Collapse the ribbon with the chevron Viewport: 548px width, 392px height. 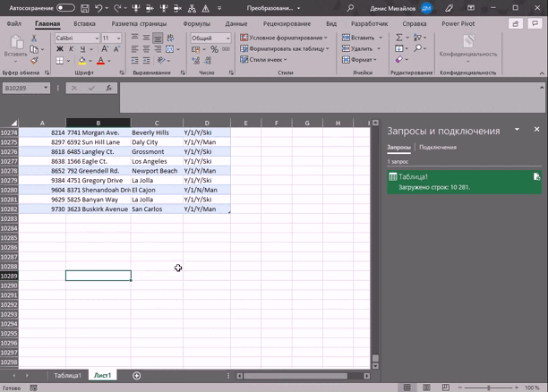click(542, 73)
